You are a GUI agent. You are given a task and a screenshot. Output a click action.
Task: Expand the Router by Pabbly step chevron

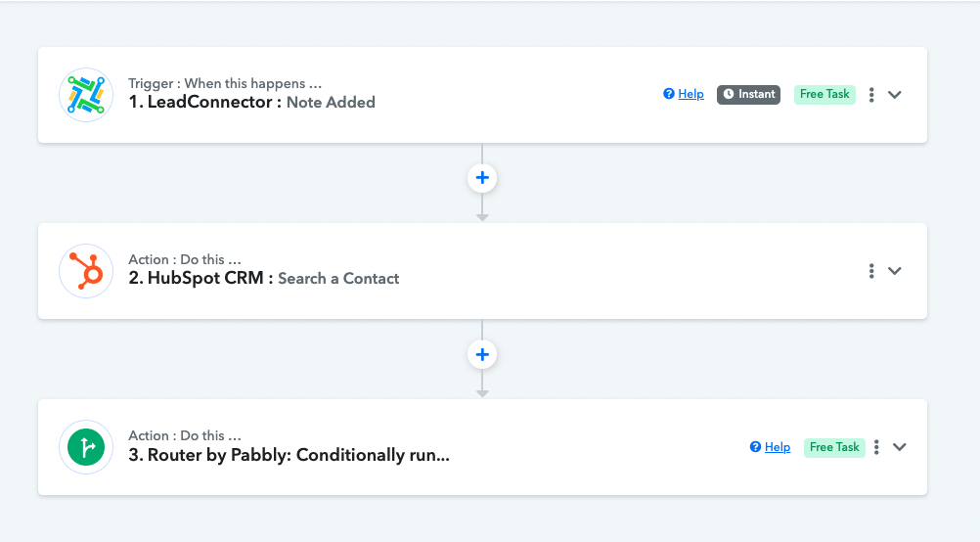900,447
